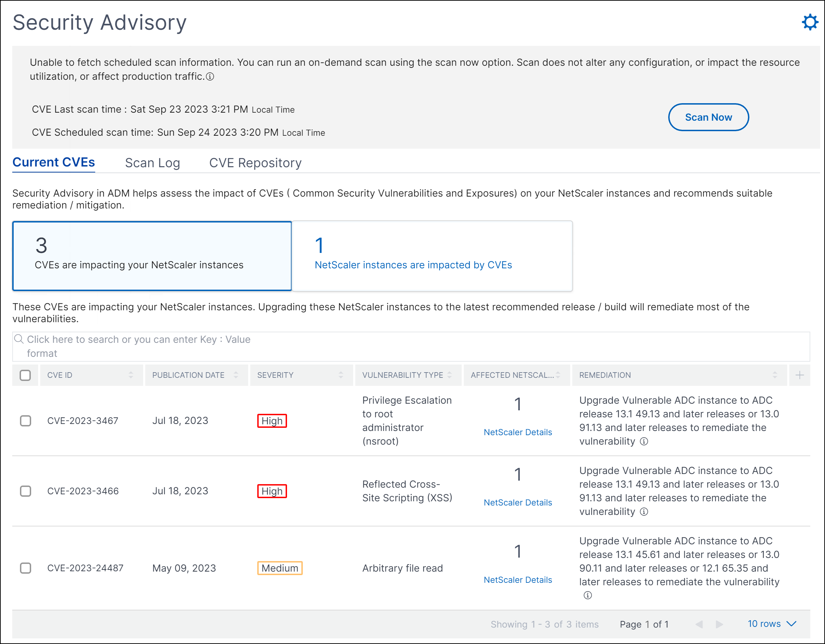Select the CVE-2023-24487 row checkbox
The width and height of the screenshot is (825, 644).
[25, 568]
